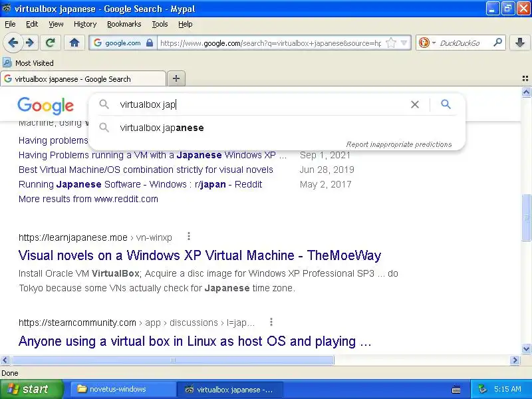Click the 'Sep 1, 2021' date text
This screenshot has height=399, width=532.
click(x=325, y=155)
